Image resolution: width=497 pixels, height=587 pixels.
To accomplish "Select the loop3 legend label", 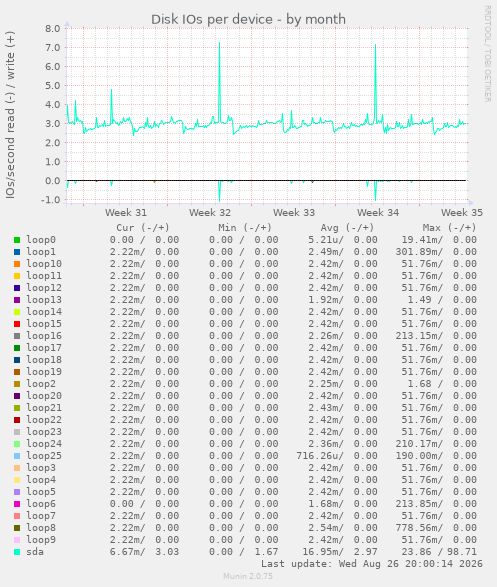I will pos(41,468).
